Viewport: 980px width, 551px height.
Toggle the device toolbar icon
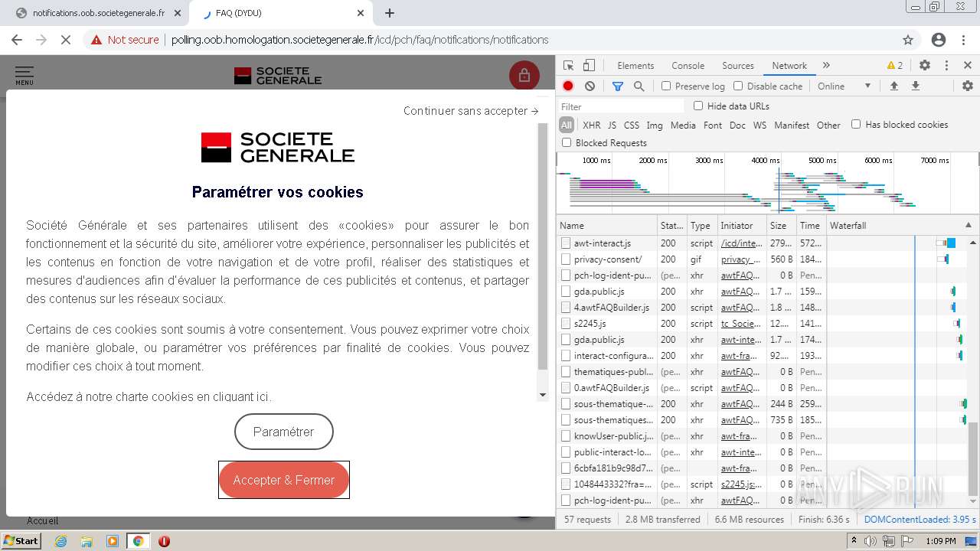coord(589,66)
